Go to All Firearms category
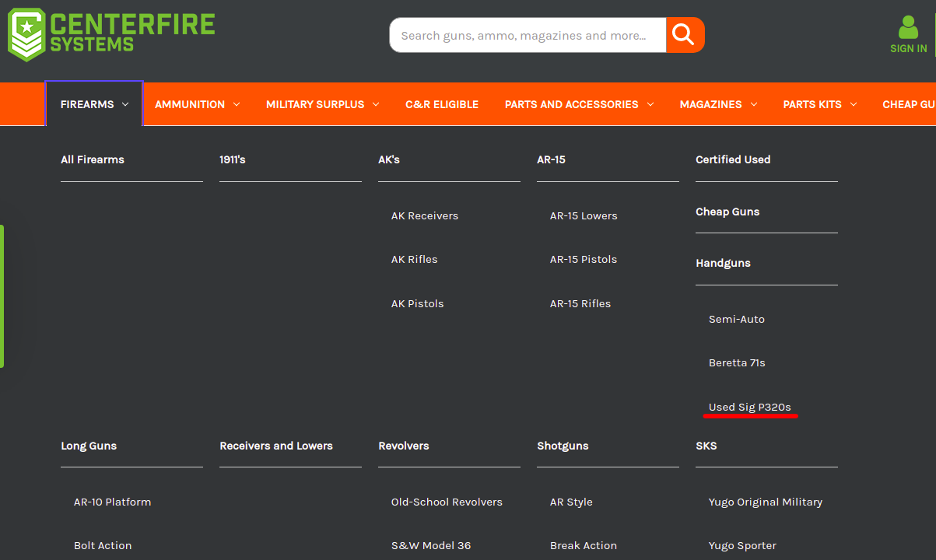936x560 pixels. click(93, 159)
